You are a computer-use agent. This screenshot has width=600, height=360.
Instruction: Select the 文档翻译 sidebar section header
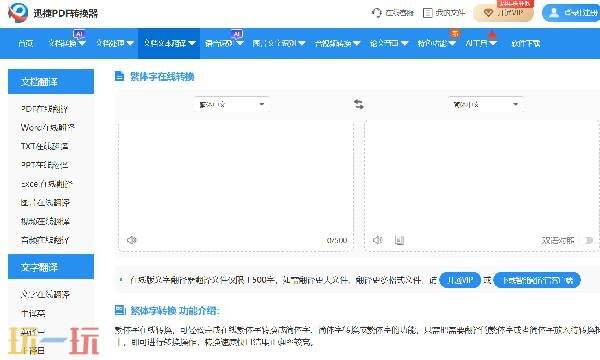click(51, 81)
